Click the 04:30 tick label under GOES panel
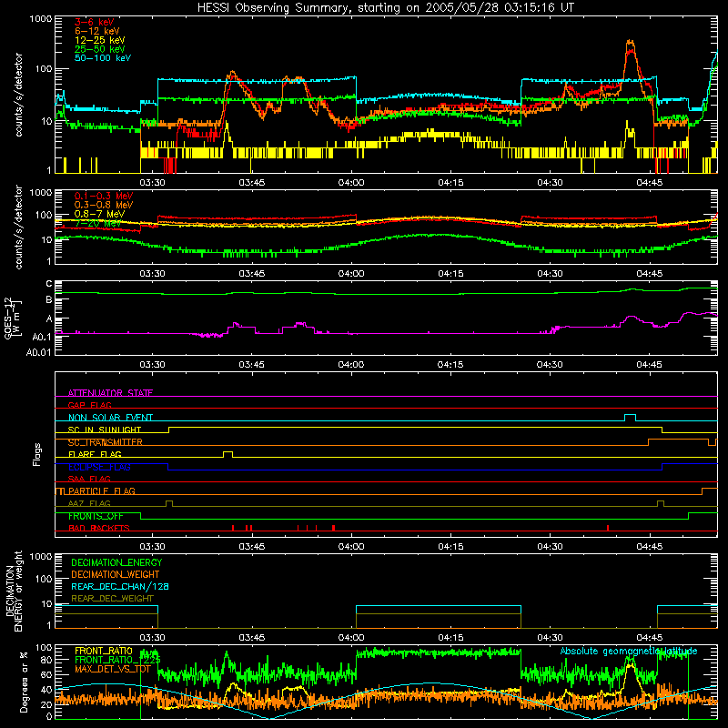 (x=550, y=365)
